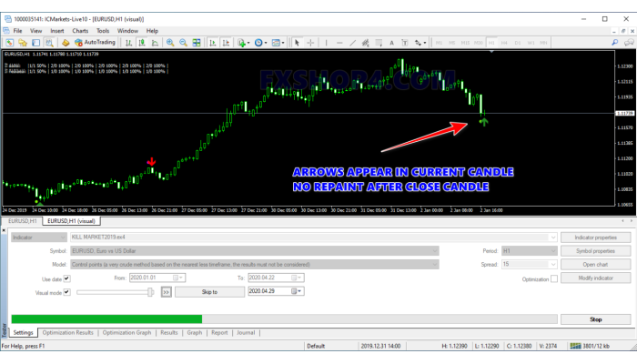The height and width of the screenshot is (364, 637).
Task: Open the Skip to date picker dropdown
Action: coord(300,291)
